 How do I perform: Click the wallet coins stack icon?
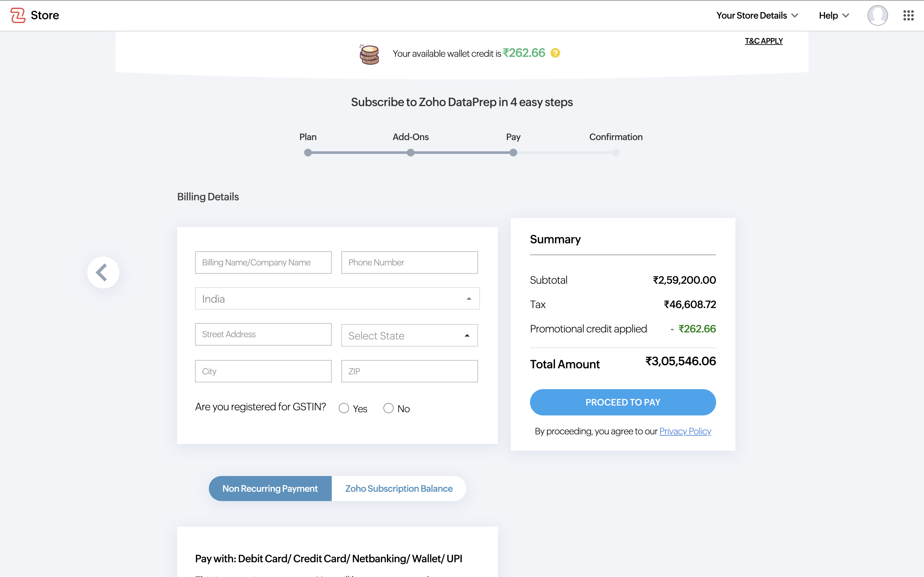[369, 54]
